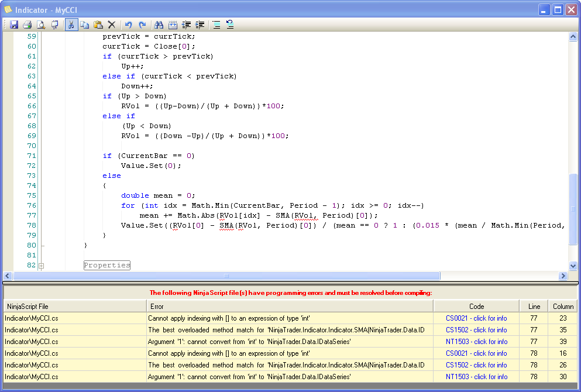Screen dimensions: 581x392
Task: Open Find using the binoculars icon
Action: pos(159,25)
